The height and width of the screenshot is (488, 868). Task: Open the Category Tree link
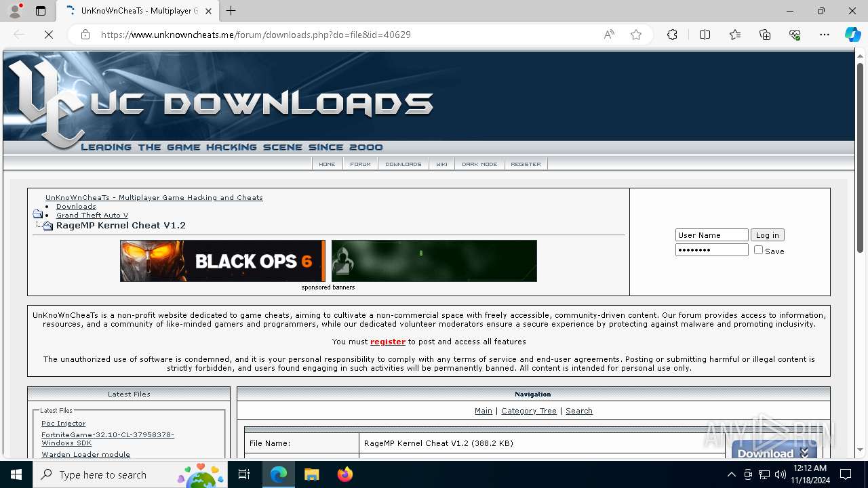pos(529,411)
